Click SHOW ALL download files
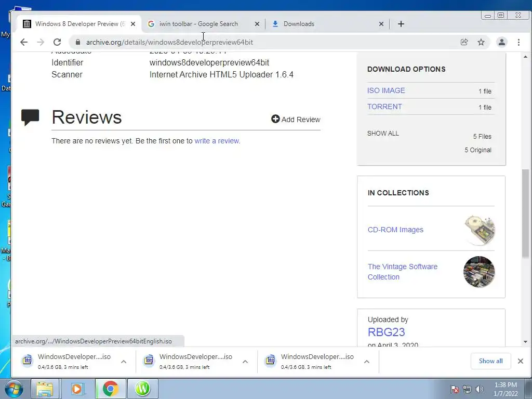Viewport: 532px width, 399px height. 383,134
